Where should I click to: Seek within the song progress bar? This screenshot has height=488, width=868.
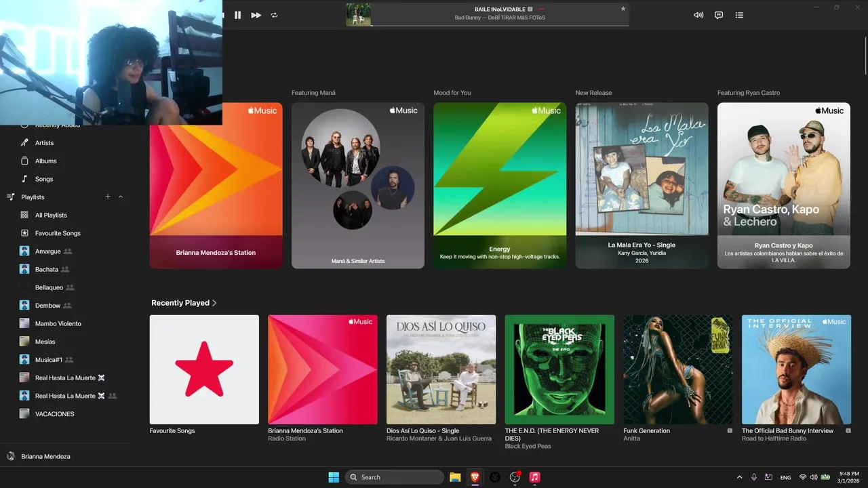(x=500, y=26)
